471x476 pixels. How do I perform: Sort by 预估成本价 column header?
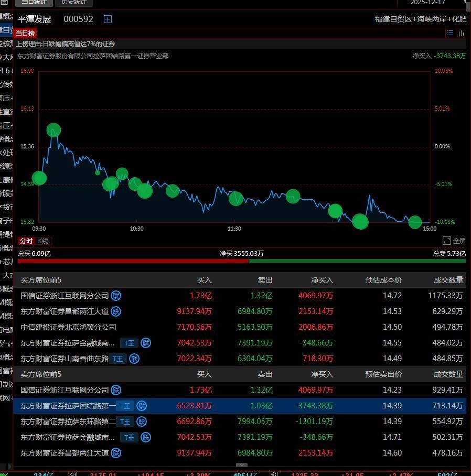[x=383, y=280]
